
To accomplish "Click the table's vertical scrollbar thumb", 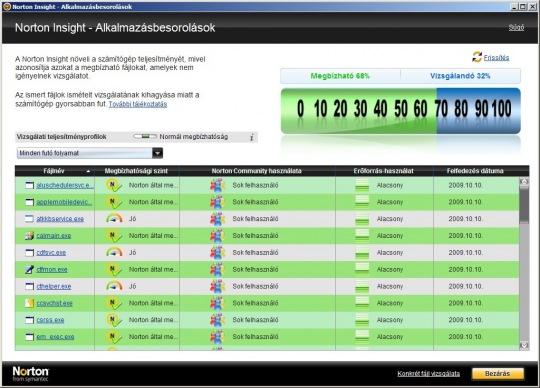I will tap(524, 206).
